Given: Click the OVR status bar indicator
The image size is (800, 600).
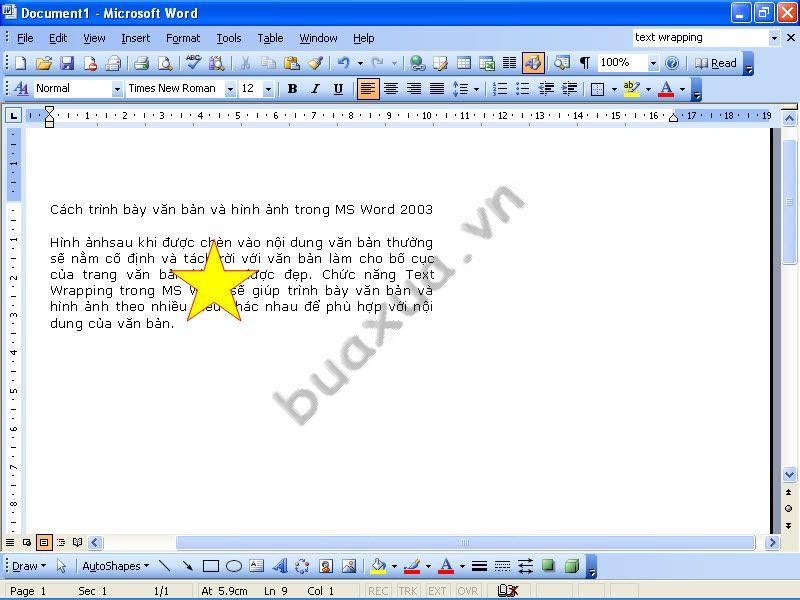Looking at the screenshot, I should click(468, 591).
